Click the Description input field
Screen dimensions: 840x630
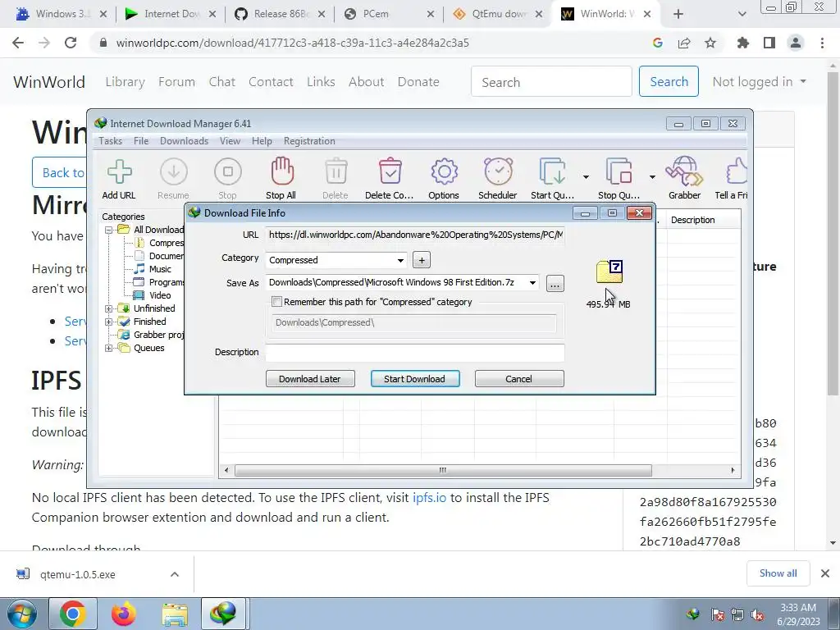[x=414, y=353]
